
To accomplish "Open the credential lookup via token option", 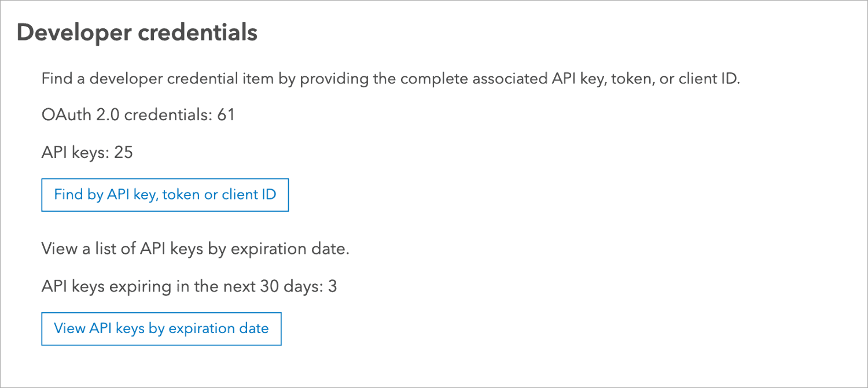I will (x=164, y=195).
